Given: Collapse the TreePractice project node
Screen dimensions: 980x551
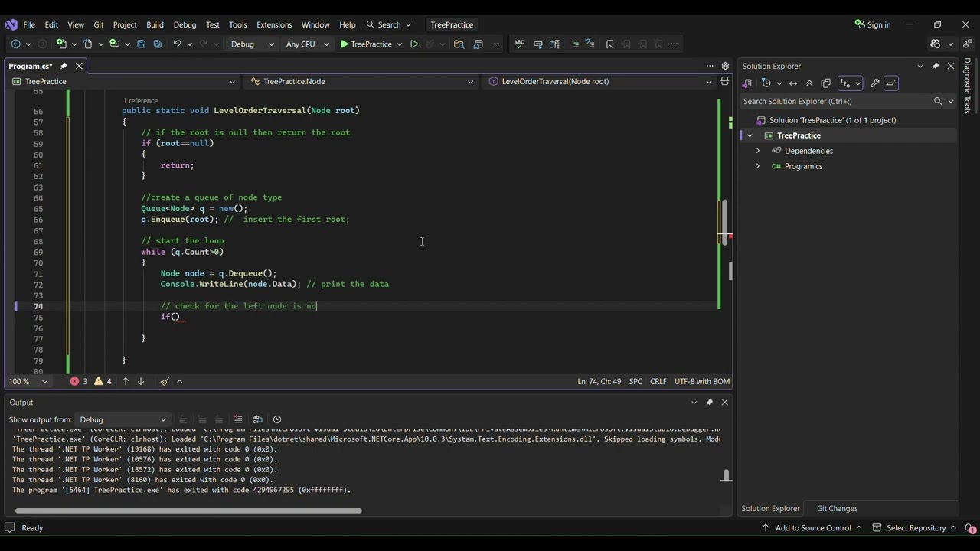Looking at the screenshot, I should (750, 135).
